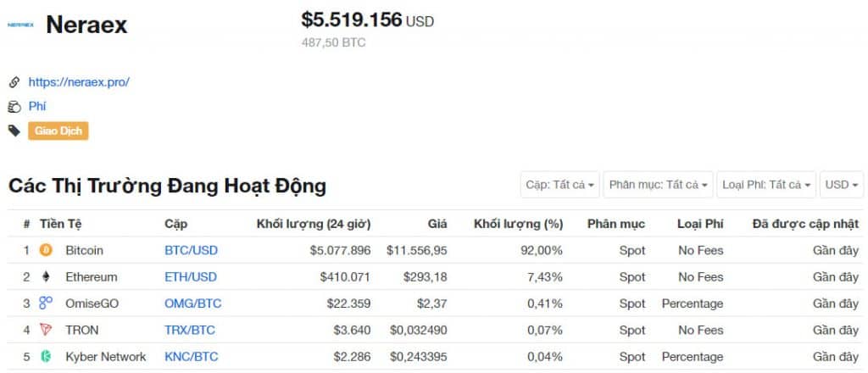Image resolution: width=868 pixels, height=373 pixels.
Task: Click the tag icon beside Giao Dịch
Action: [14, 131]
